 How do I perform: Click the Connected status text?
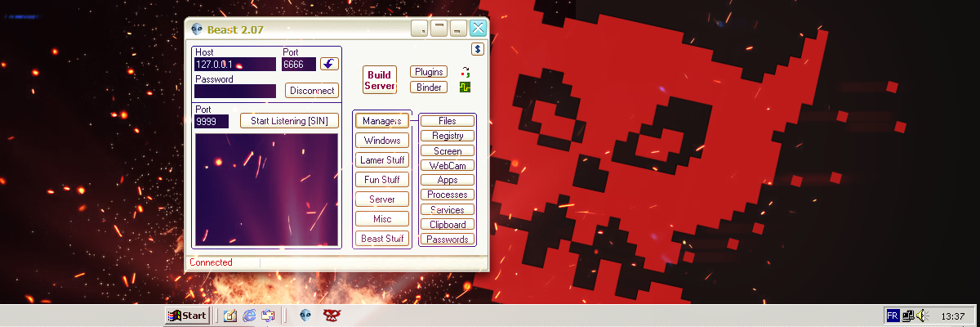tap(211, 262)
